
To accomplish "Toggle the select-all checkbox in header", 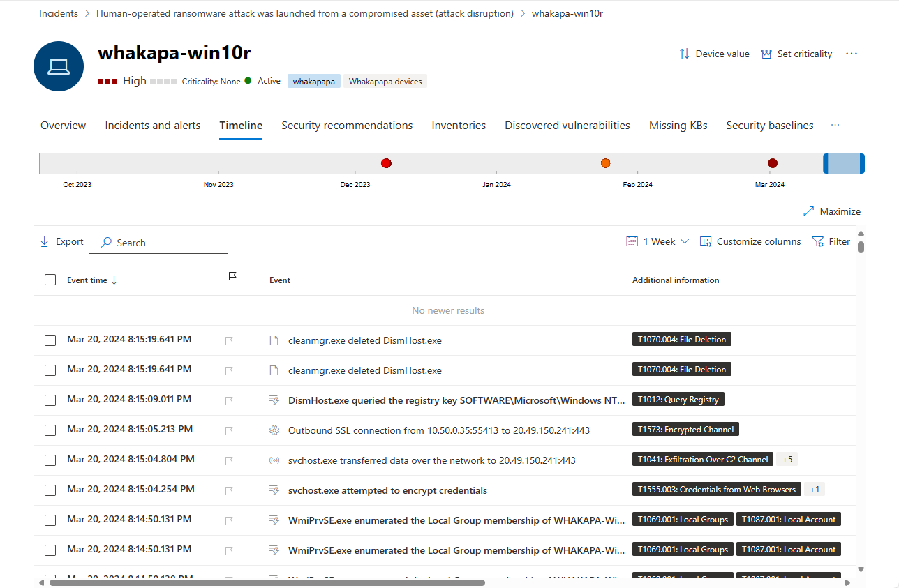I will click(x=50, y=280).
